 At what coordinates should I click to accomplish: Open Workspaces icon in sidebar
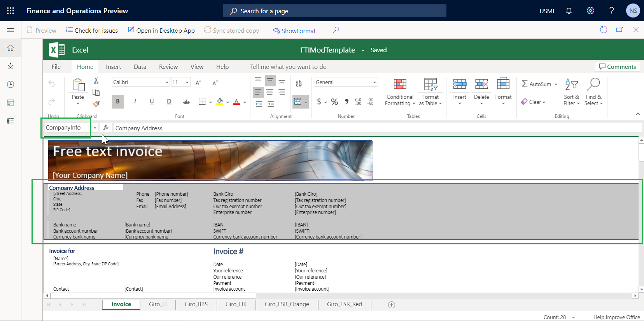coord(10,103)
